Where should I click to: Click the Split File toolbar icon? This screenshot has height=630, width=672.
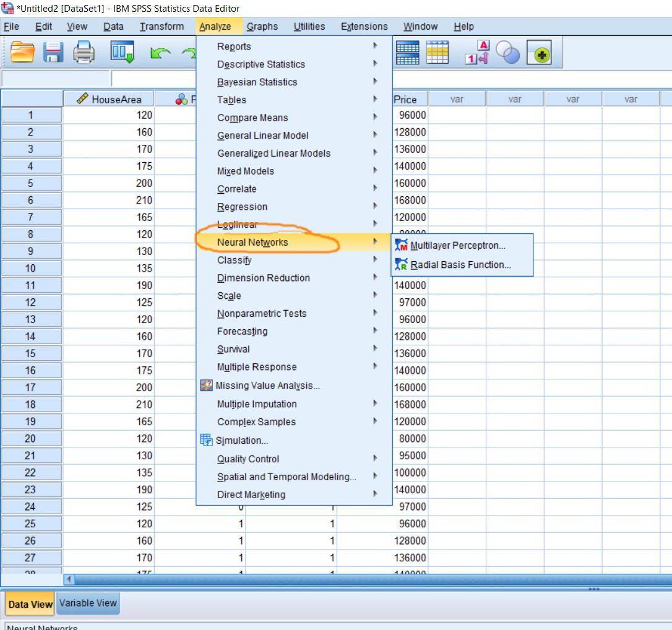pos(408,53)
